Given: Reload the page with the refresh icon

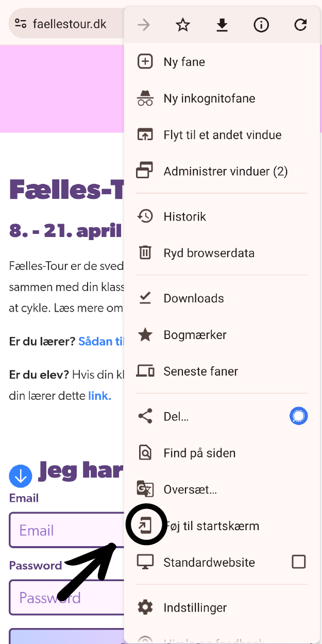Looking at the screenshot, I should pyautogui.click(x=300, y=25).
